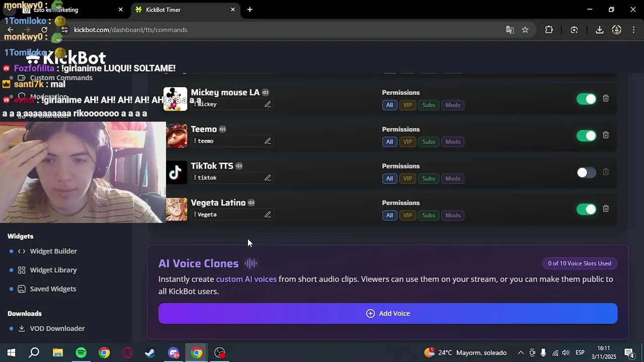Edit the TikTok TTS command name
644x362 pixels.
click(x=268, y=177)
